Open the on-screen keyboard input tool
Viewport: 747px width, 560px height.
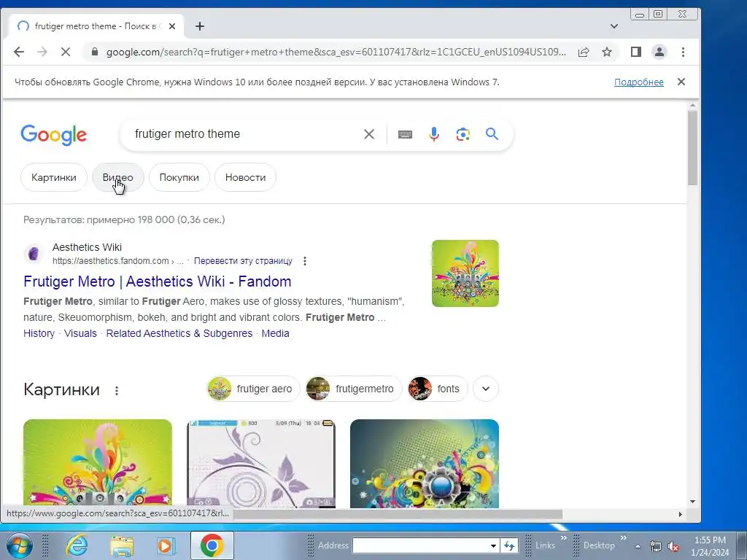tap(405, 134)
